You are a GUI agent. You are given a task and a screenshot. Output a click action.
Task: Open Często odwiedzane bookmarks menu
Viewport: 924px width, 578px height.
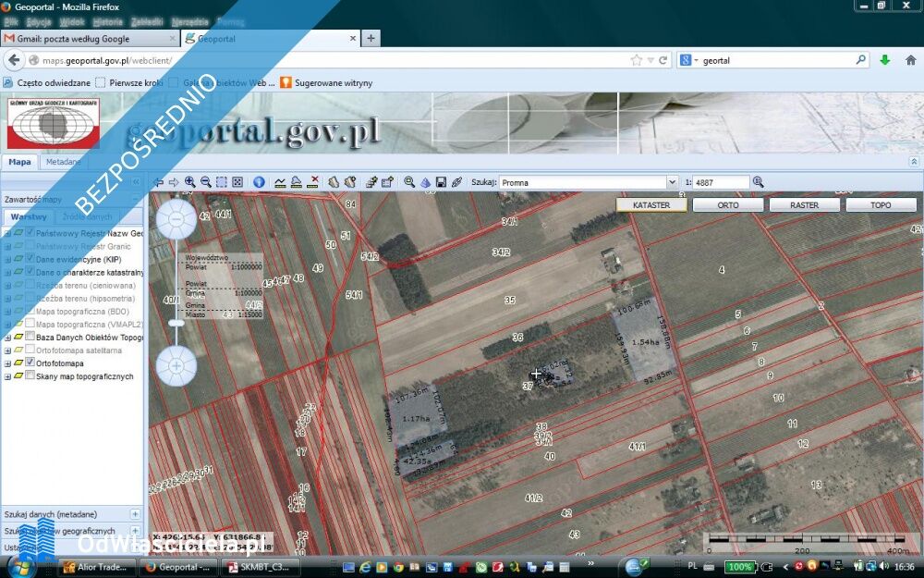47,82
